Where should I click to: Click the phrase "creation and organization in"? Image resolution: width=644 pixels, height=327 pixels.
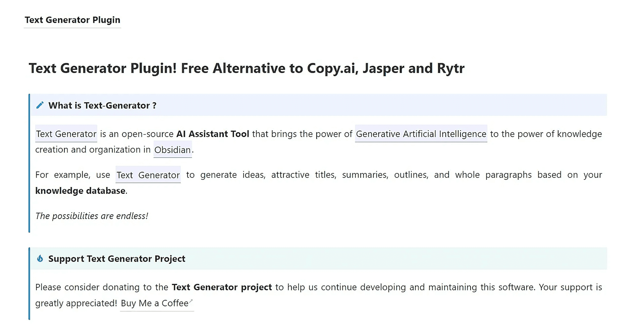click(93, 150)
